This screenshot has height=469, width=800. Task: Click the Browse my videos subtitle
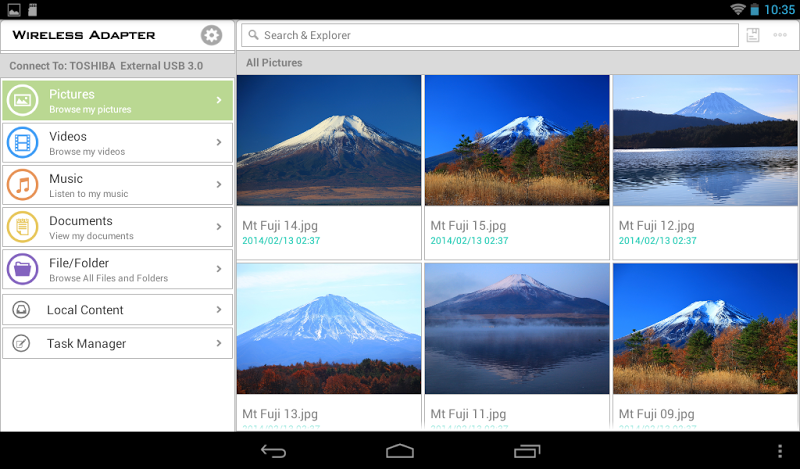tap(87, 152)
